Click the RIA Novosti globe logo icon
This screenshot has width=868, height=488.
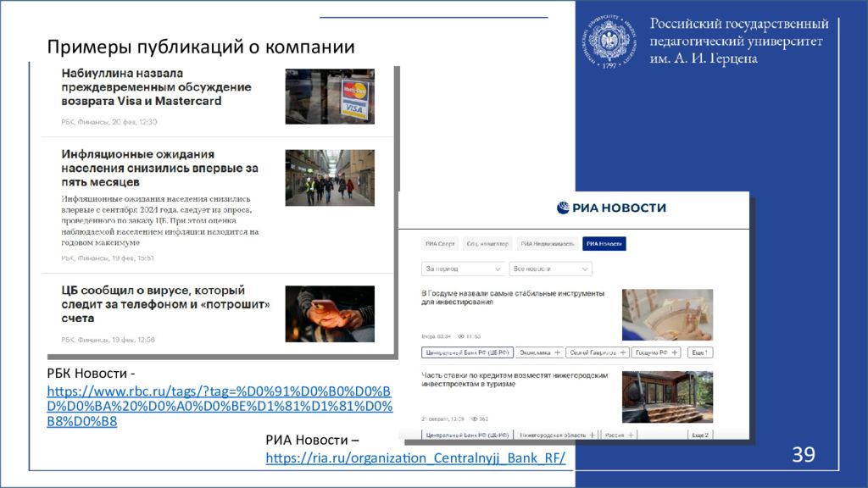tap(563, 208)
